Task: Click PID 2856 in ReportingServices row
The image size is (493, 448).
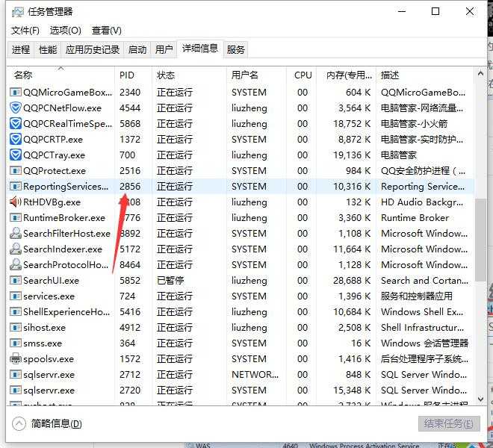Action: 130,187
